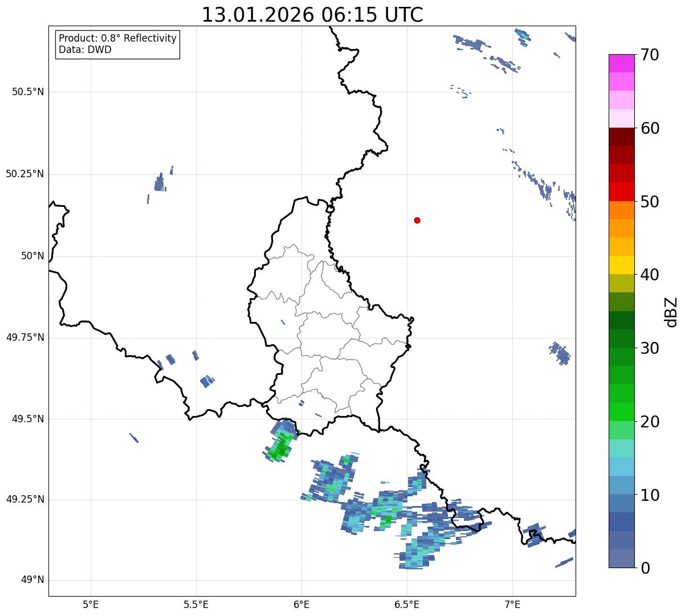This screenshot has height=616, width=685.
Task: Click the colorbar tick label 10
Action: point(650,495)
